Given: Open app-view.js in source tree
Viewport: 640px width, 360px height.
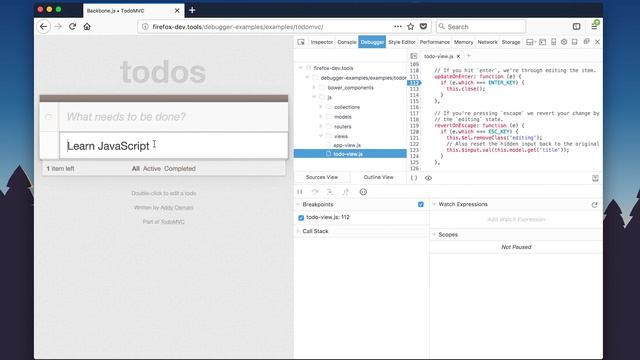Looking at the screenshot, I should click(347, 145).
